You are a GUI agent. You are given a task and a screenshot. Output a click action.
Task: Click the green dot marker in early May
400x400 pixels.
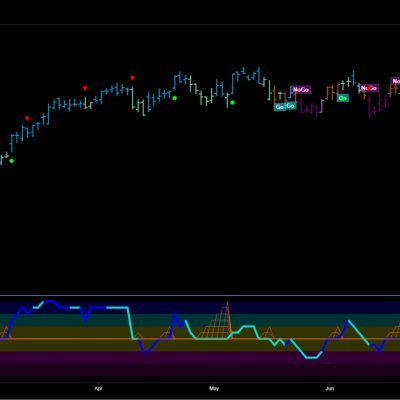(232, 102)
